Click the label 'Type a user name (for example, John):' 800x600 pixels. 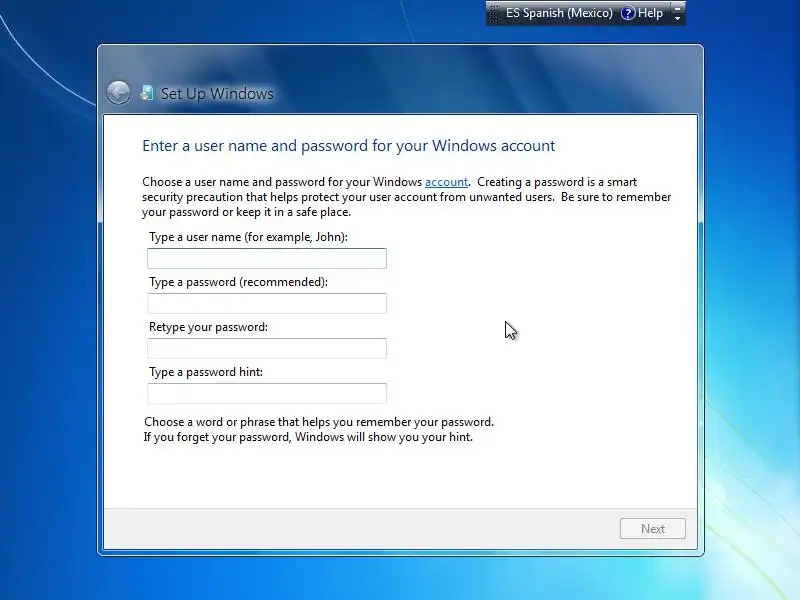coord(248,237)
